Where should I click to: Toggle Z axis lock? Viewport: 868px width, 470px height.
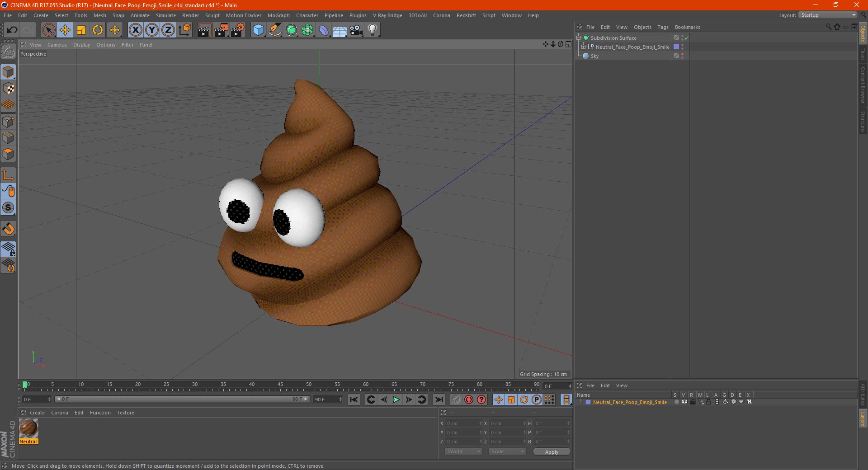168,30
